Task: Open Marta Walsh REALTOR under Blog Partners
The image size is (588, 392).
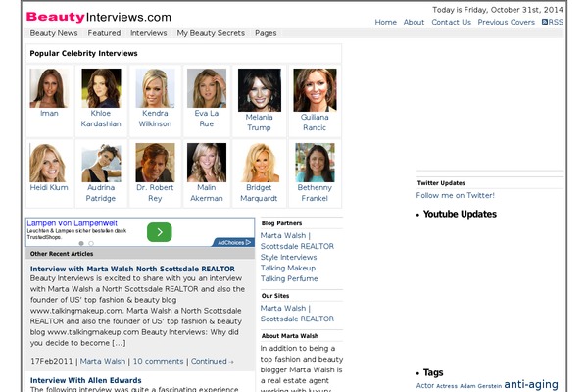Action: coord(297,241)
